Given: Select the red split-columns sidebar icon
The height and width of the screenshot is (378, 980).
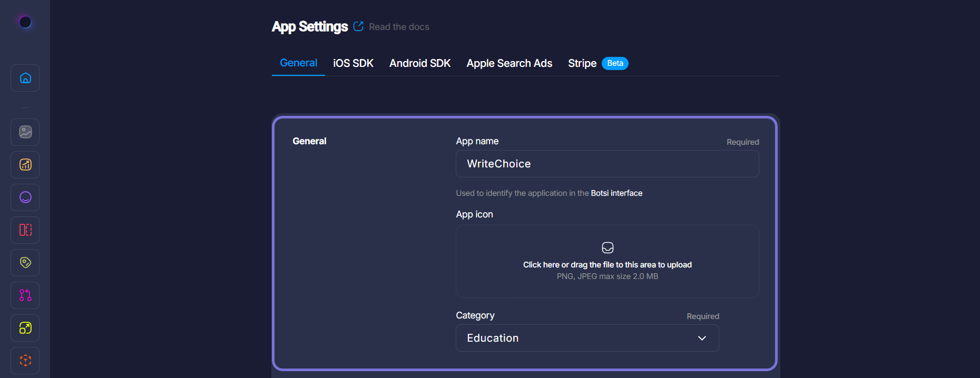Looking at the screenshot, I should point(25,230).
